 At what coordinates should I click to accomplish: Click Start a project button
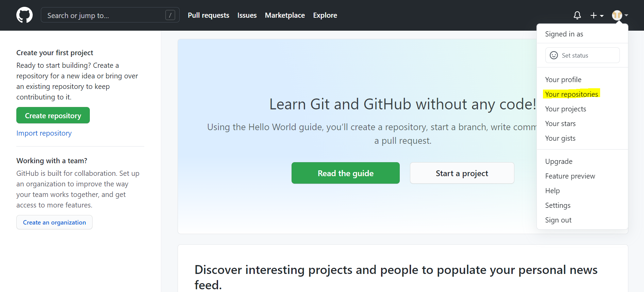(462, 173)
